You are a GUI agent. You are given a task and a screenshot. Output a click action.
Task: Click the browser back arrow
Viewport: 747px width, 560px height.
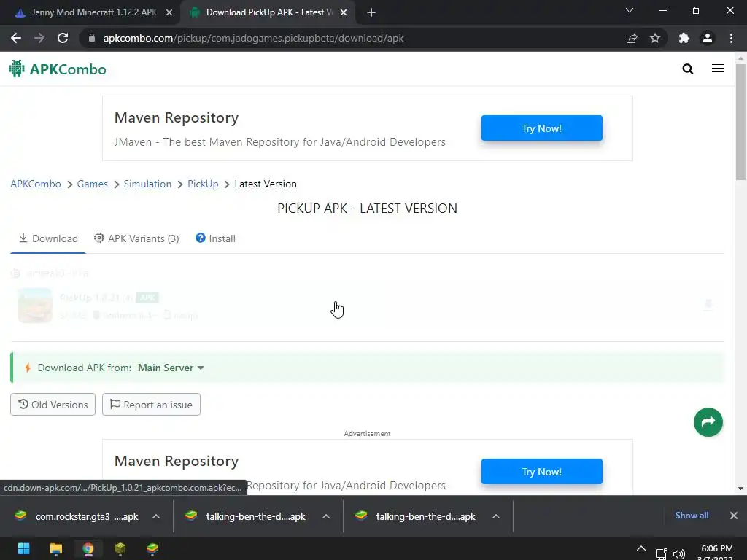(16, 38)
